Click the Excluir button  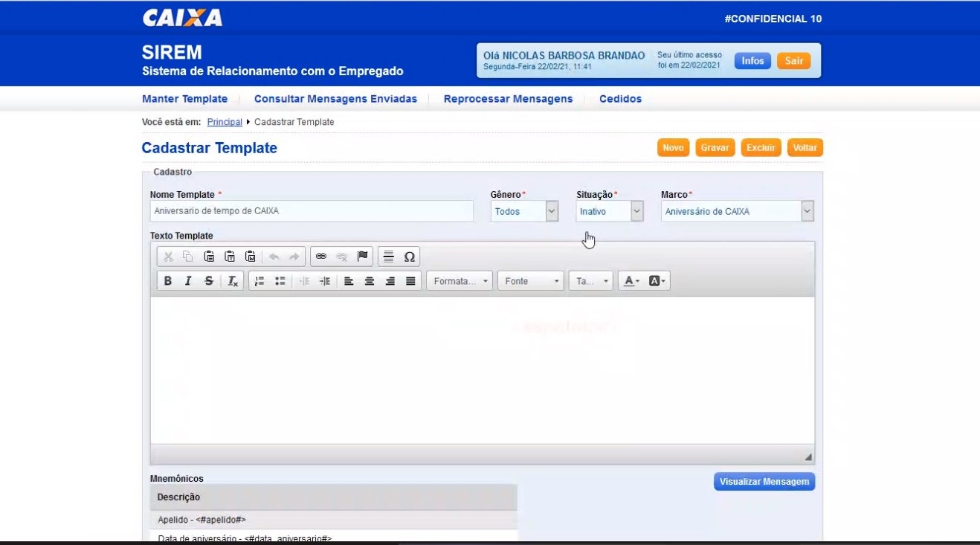tap(761, 148)
